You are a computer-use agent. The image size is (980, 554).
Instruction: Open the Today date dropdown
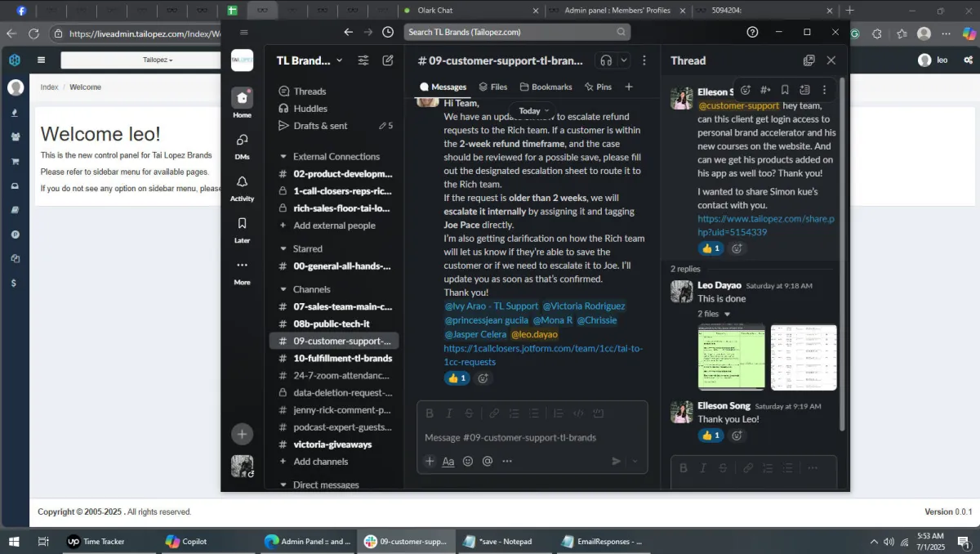(534, 110)
